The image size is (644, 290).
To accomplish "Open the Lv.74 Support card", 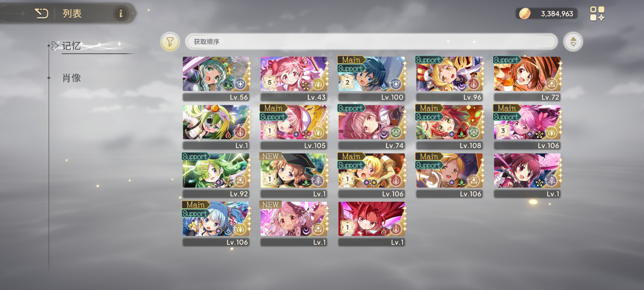I will 372,127.
